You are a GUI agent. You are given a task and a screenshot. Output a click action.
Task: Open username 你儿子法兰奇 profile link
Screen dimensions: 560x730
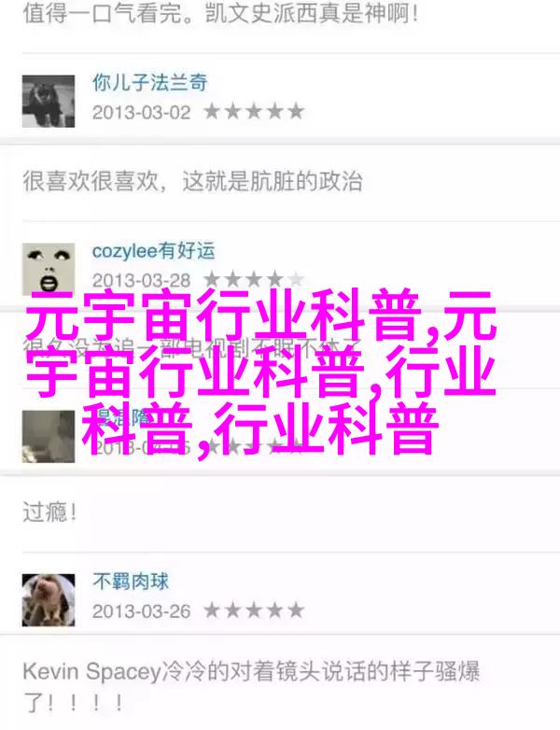pos(150,83)
